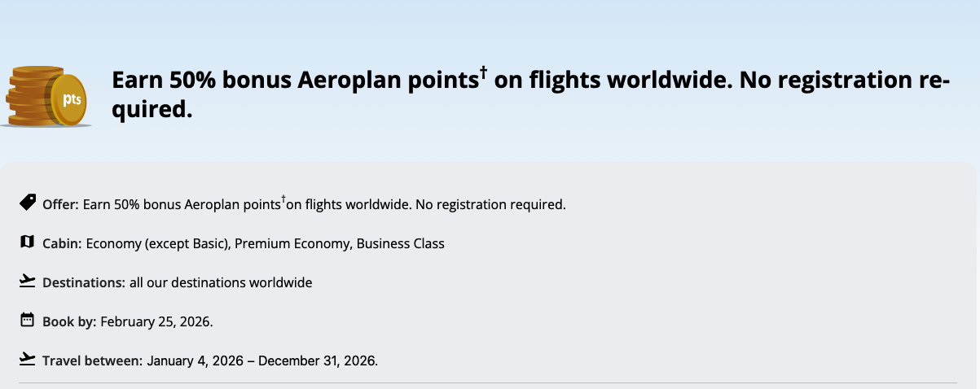Click the "all our destinations worldwide" text
Screen dimensions: 980x389
[x=221, y=282]
